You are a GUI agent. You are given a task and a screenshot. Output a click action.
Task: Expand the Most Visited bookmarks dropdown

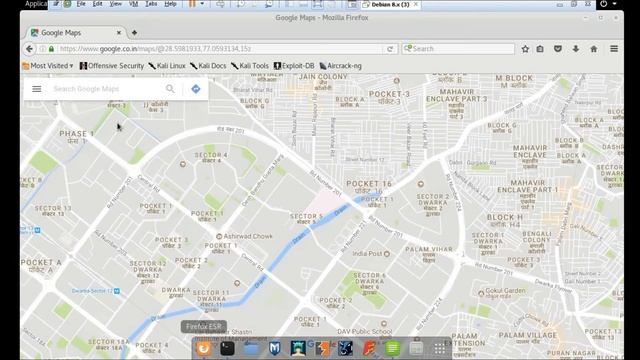click(48, 66)
